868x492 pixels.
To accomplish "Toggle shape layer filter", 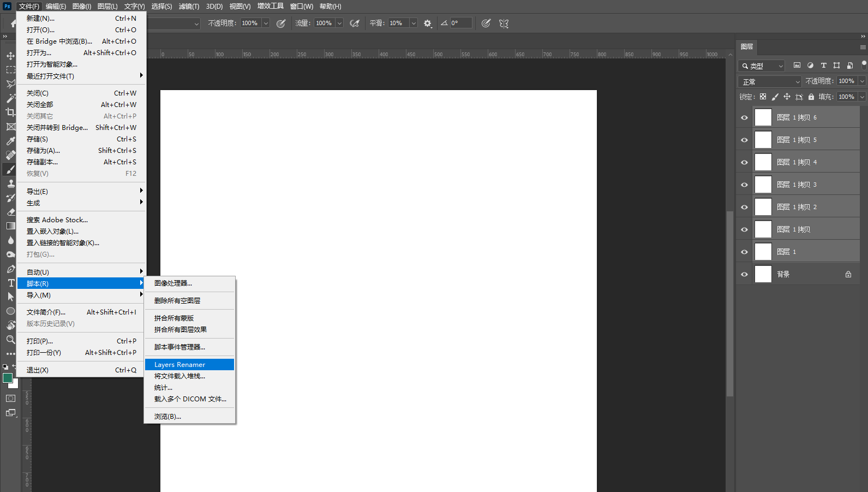I will [x=836, y=66].
